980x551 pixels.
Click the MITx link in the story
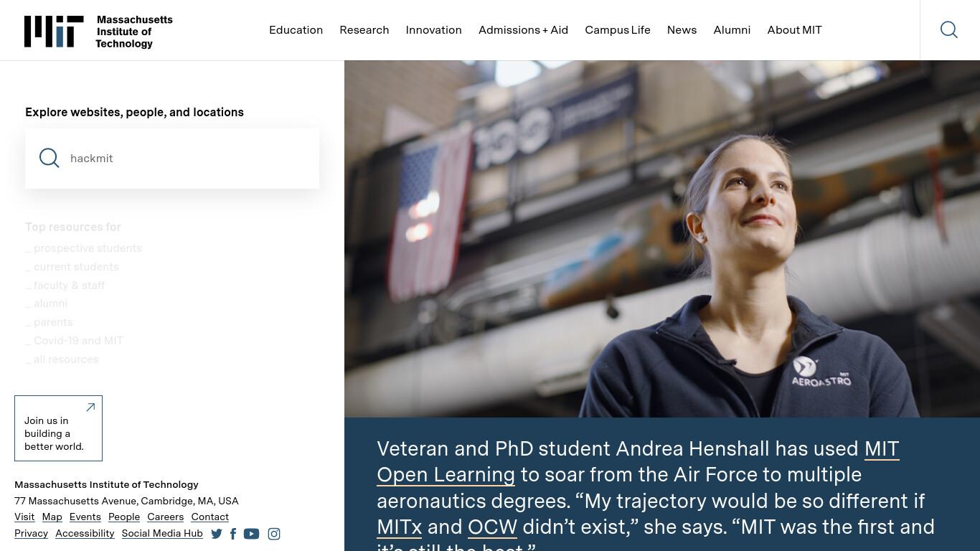click(x=400, y=527)
